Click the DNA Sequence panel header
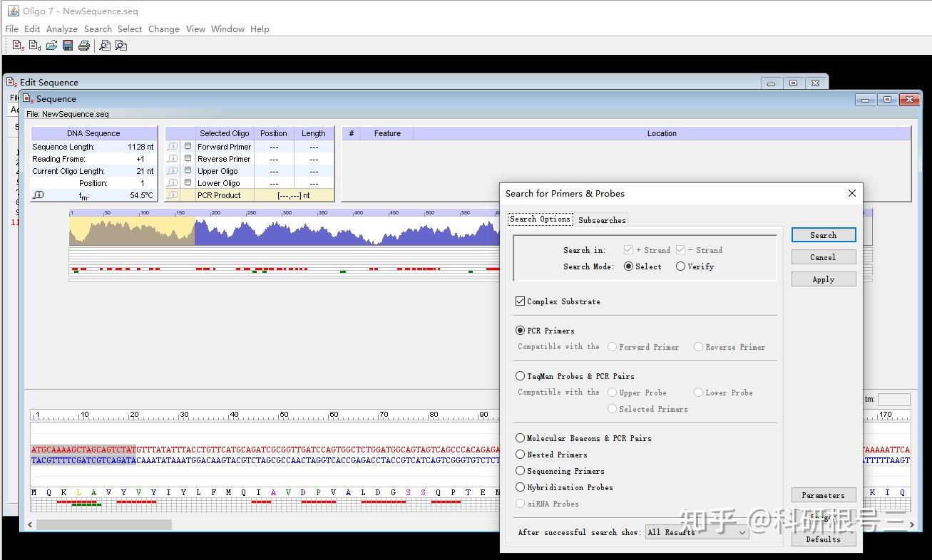 pyautogui.click(x=94, y=133)
